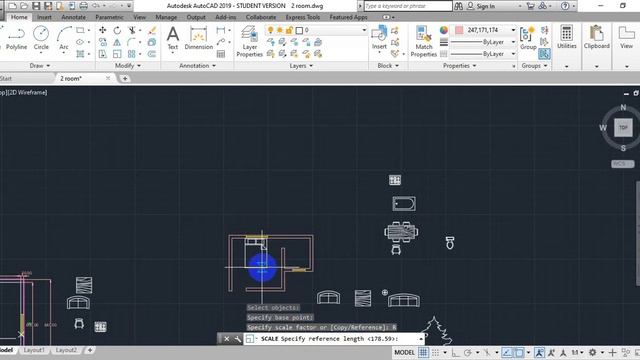The width and height of the screenshot is (640, 360).
Task: Toggle ortho mode in status bar
Action: [x=456, y=352]
